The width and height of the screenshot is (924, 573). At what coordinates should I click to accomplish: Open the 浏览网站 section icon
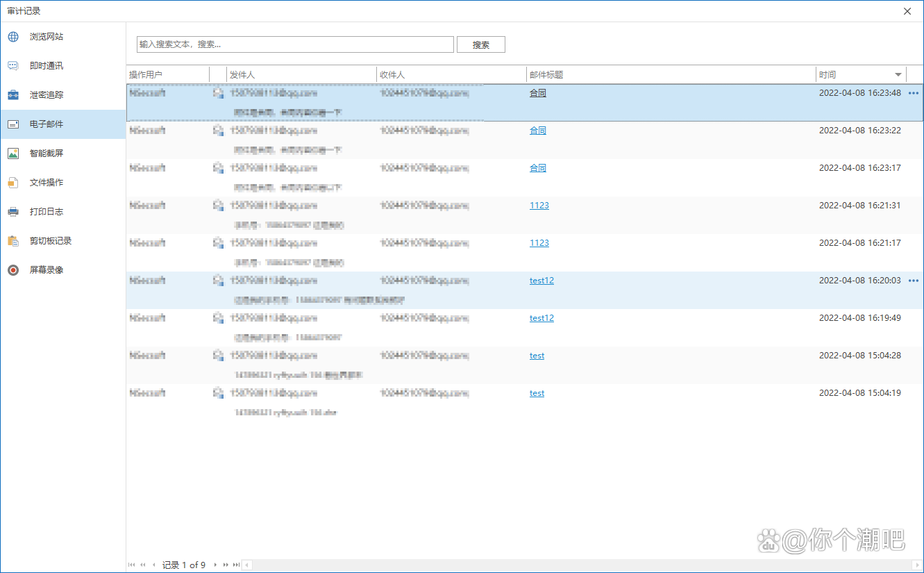pos(13,37)
